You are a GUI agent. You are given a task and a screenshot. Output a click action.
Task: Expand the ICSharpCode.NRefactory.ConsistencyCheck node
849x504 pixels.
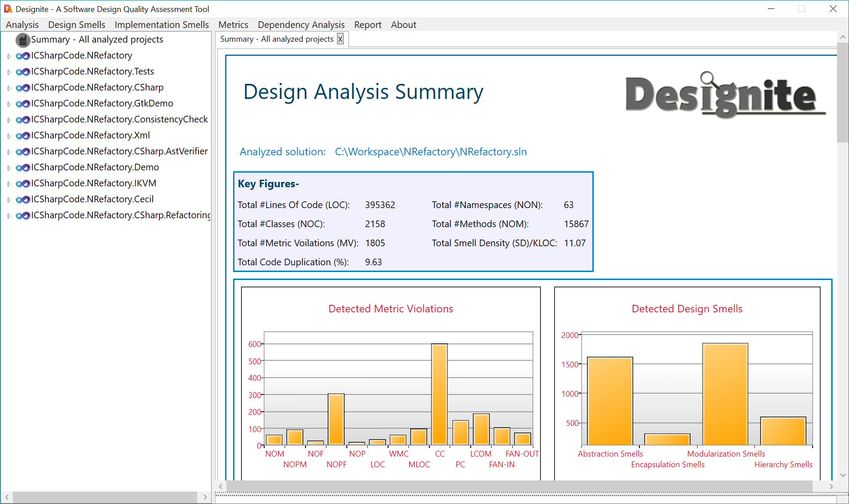click(9, 120)
